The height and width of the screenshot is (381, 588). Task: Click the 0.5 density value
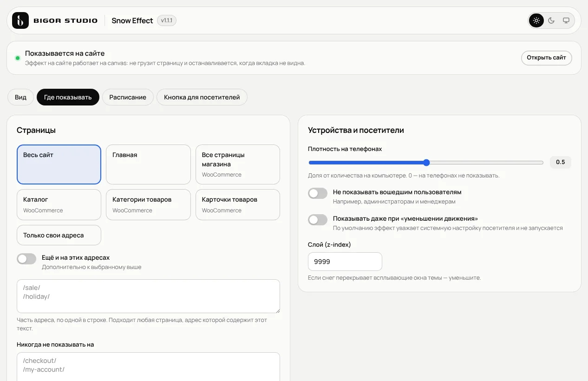[561, 162]
